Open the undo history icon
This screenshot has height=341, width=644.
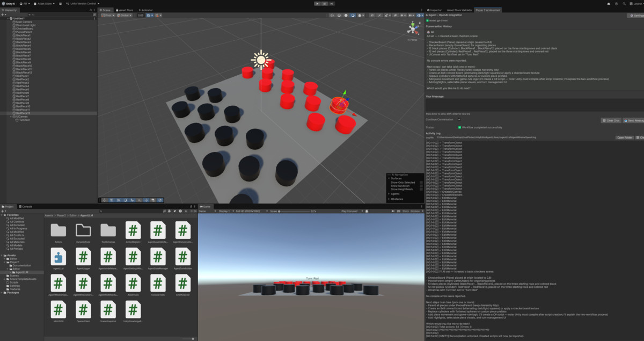tap(617, 3)
